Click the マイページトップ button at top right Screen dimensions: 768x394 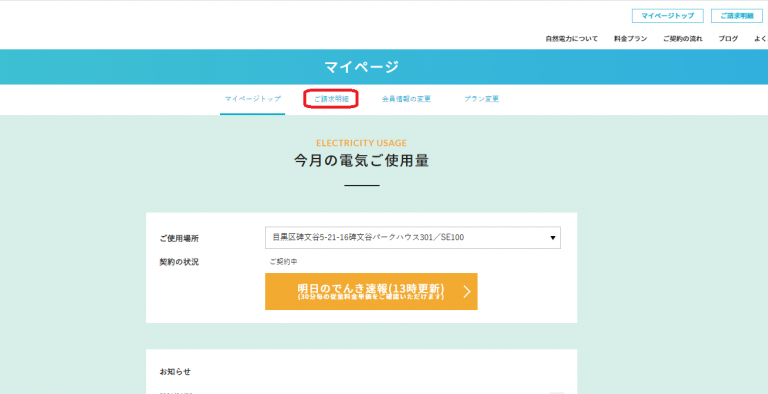[x=668, y=16]
